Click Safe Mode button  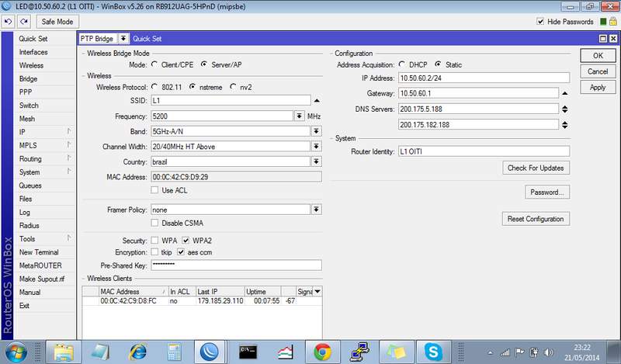coord(57,22)
